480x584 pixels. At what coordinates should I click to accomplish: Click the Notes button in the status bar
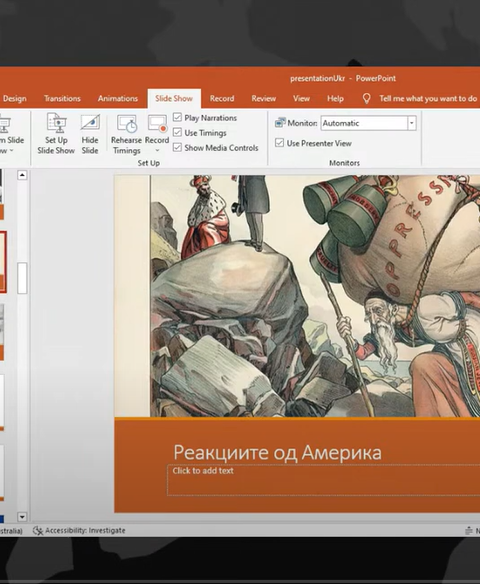click(x=473, y=531)
